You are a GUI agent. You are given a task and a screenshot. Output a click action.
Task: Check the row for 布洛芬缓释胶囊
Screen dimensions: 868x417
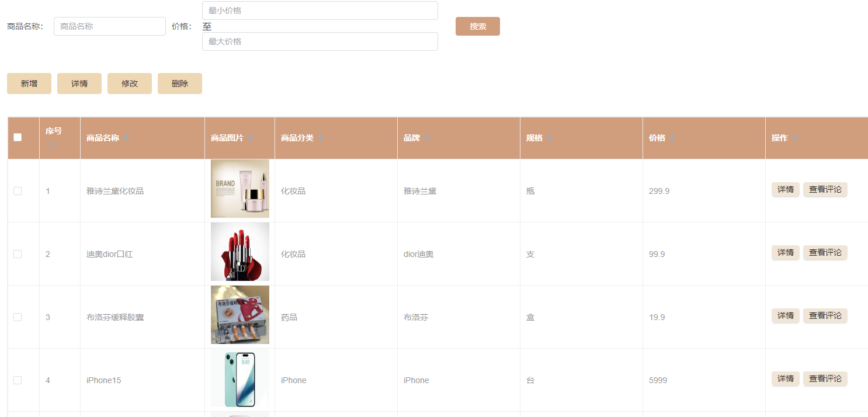[x=18, y=317]
